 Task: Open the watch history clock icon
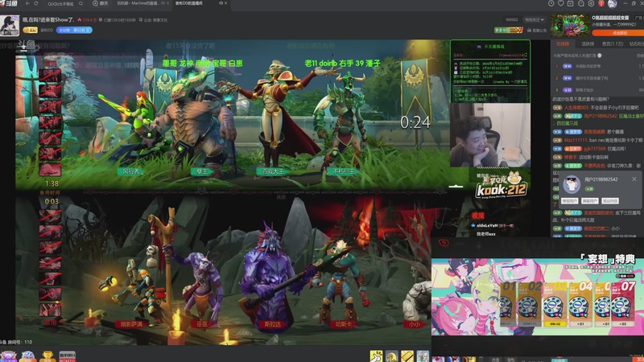tap(551, 3)
